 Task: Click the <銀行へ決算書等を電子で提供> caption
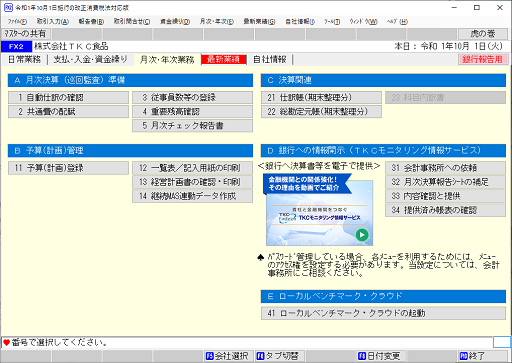click(x=319, y=166)
